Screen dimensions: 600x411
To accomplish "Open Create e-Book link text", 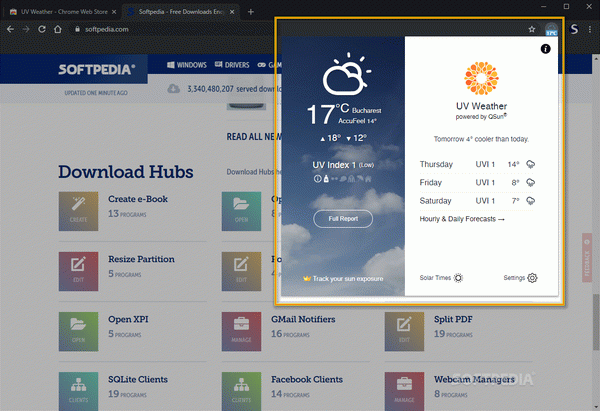I will (x=138, y=199).
